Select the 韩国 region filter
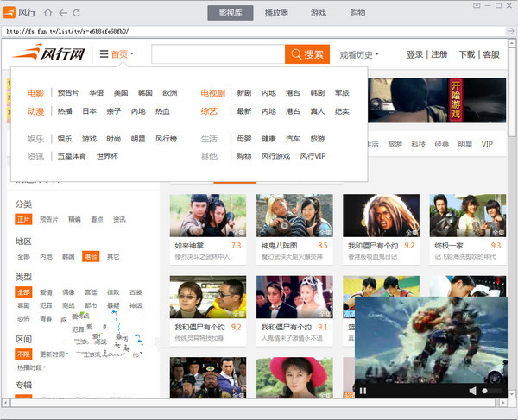The height and width of the screenshot is (420, 518). pyautogui.click(x=68, y=256)
